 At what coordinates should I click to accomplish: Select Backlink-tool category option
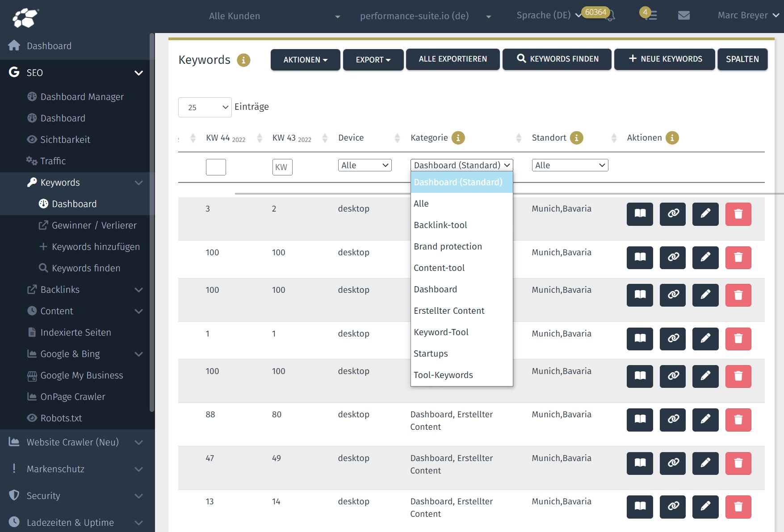click(x=461, y=225)
